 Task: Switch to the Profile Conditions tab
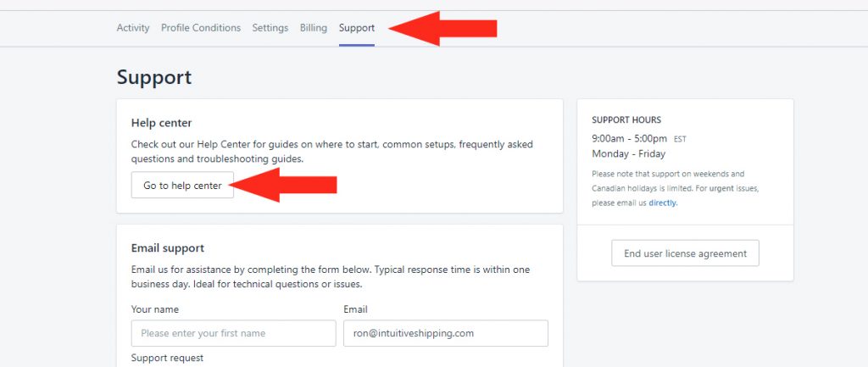point(201,28)
